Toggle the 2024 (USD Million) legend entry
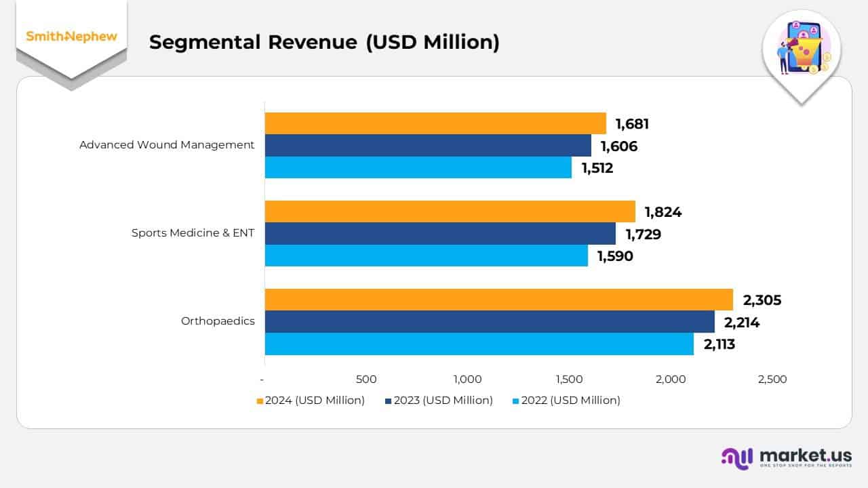This screenshot has width=868, height=488. [315, 401]
